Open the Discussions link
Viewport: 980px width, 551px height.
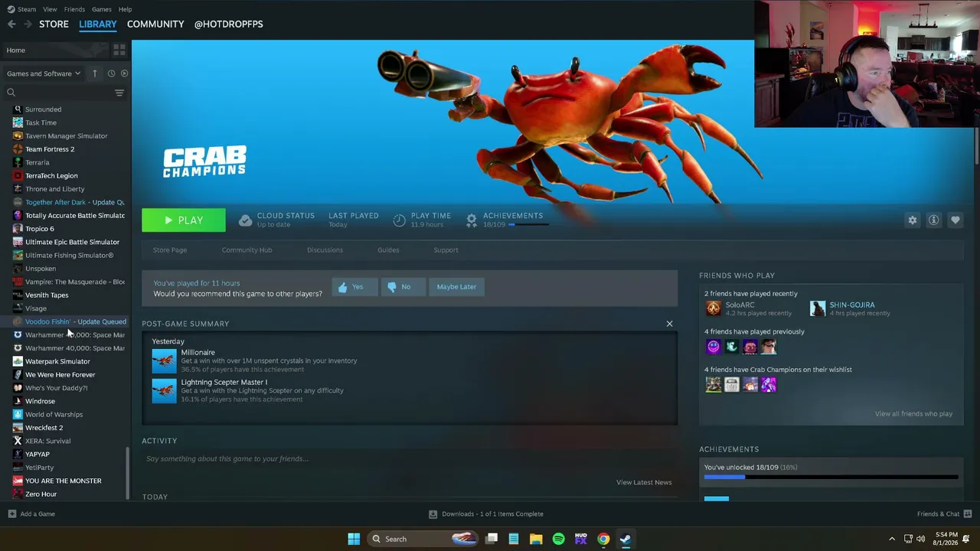325,250
